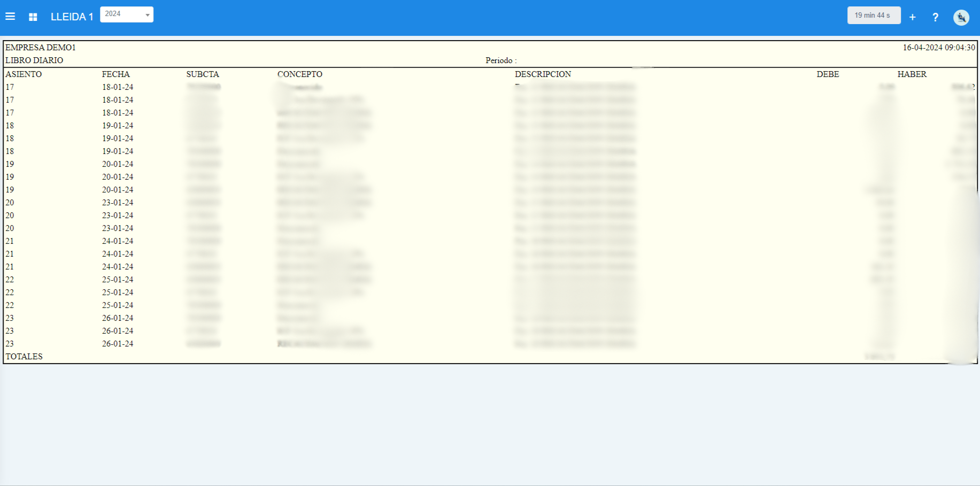Expand the 2024 year dropdown
This screenshot has height=486, width=980.
tap(127, 14)
